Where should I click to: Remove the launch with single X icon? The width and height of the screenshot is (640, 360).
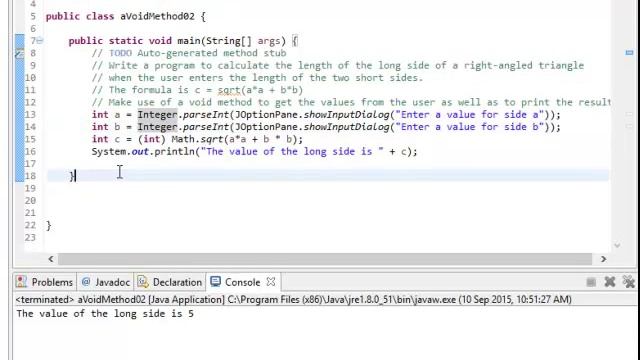pyautogui.click(x=609, y=282)
